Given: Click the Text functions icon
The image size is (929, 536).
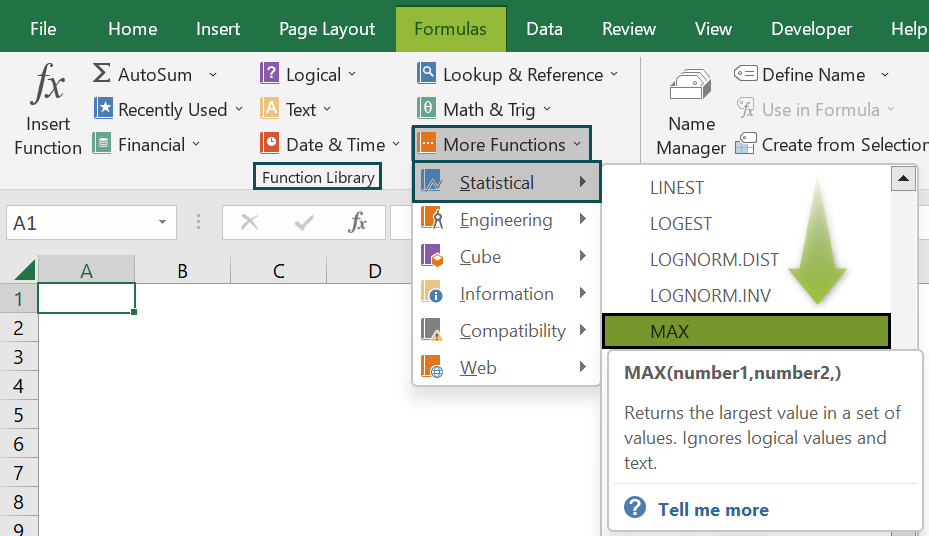Looking at the screenshot, I should (x=270, y=109).
